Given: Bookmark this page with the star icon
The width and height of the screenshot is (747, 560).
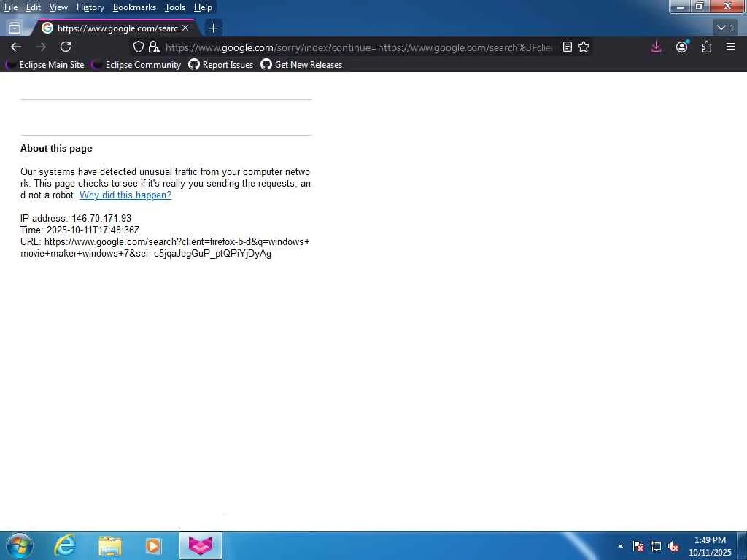Looking at the screenshot, I should coord(584,47).
